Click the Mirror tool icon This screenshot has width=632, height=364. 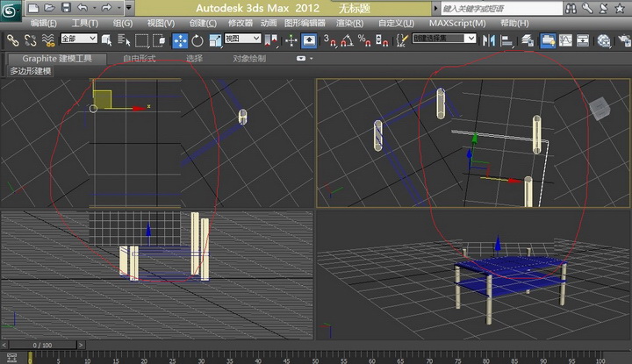[x=489, y=40]
